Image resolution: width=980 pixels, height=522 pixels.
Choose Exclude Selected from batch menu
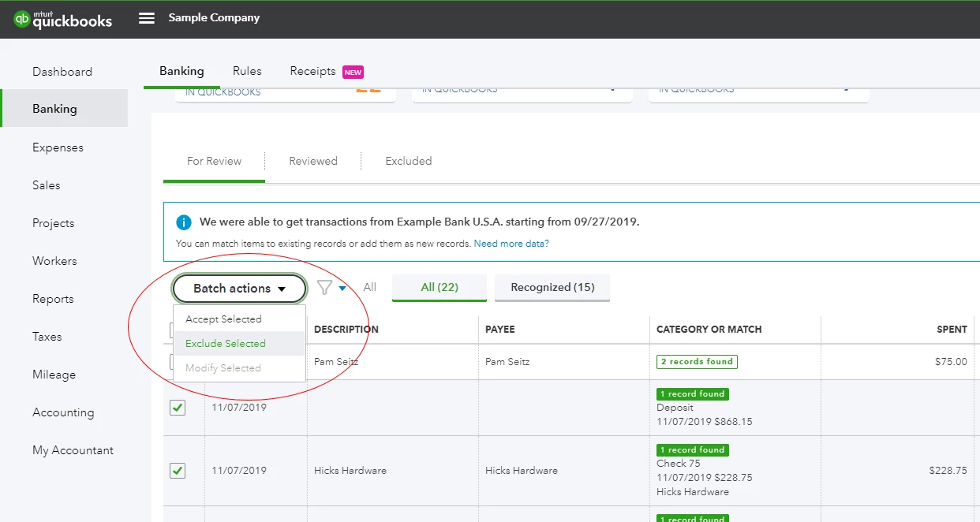(239, 344)
